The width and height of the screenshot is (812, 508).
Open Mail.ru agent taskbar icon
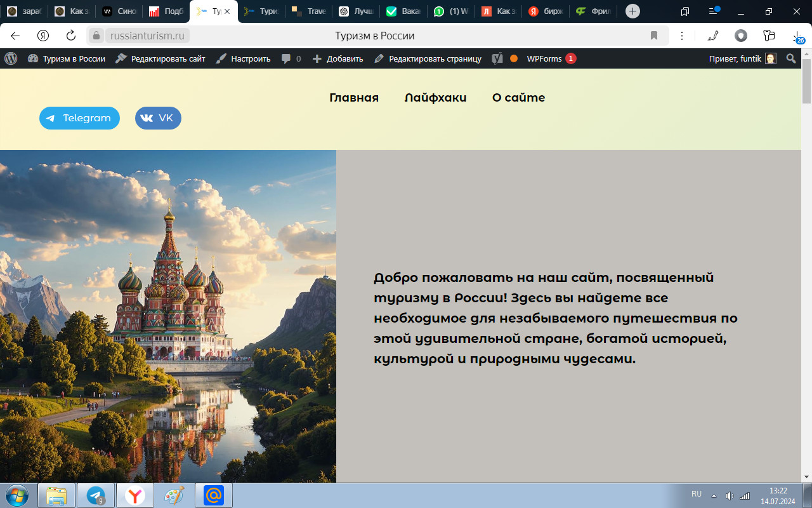coord(214,495)
